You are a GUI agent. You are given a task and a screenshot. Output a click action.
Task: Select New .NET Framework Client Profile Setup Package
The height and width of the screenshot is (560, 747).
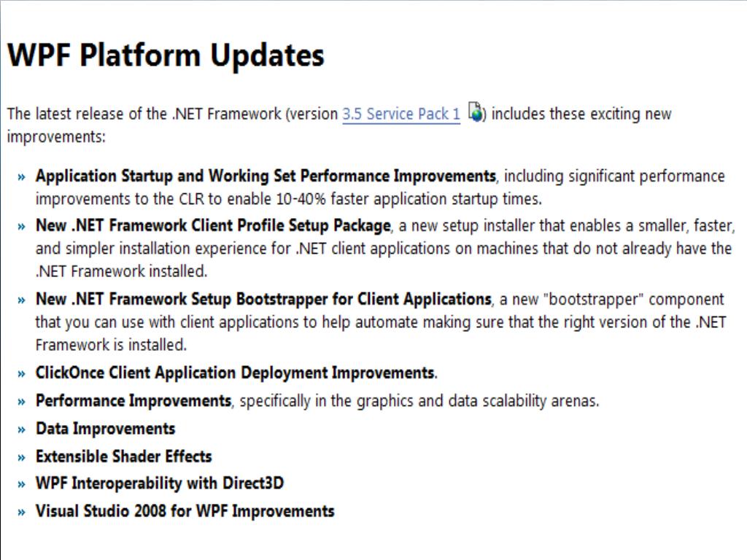214,225
